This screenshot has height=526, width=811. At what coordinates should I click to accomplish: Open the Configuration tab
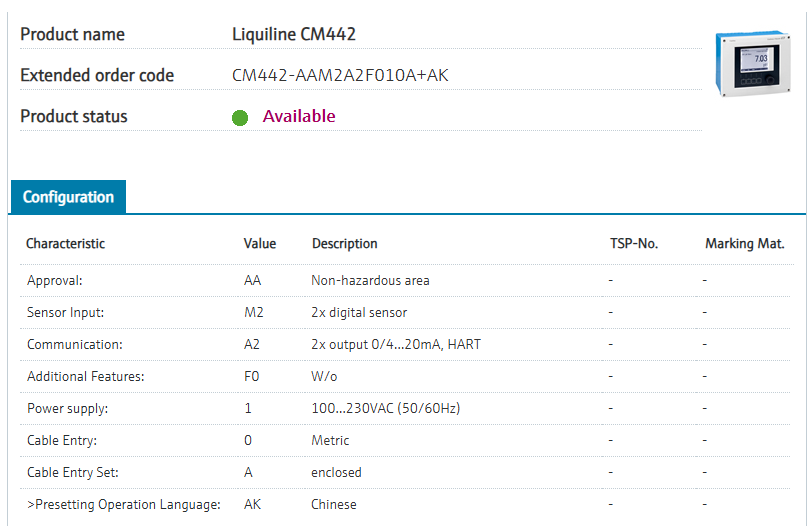click(x=68, y=197)
